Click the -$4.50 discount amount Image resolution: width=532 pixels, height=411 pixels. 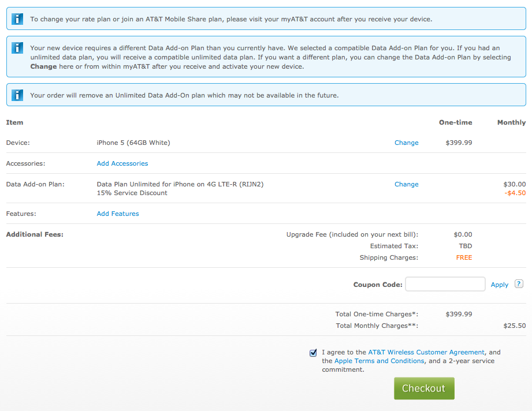[515, 193]
